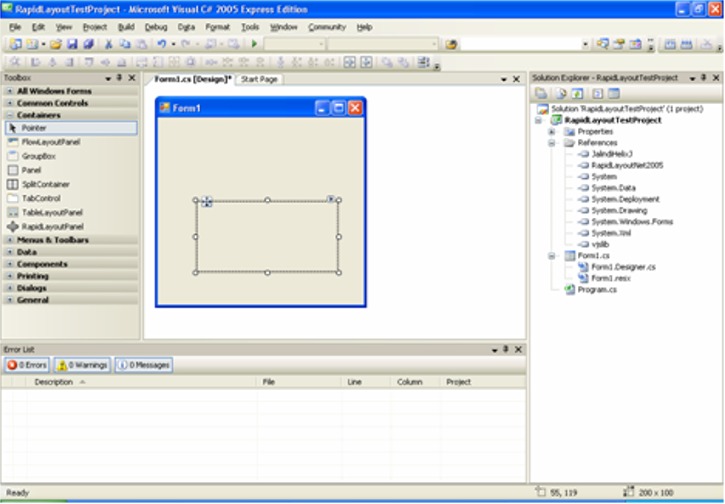Expand Common Controls toolbox group
This screenshot has height=504, width=725.
pyautogui.click(x=10, y=103)
